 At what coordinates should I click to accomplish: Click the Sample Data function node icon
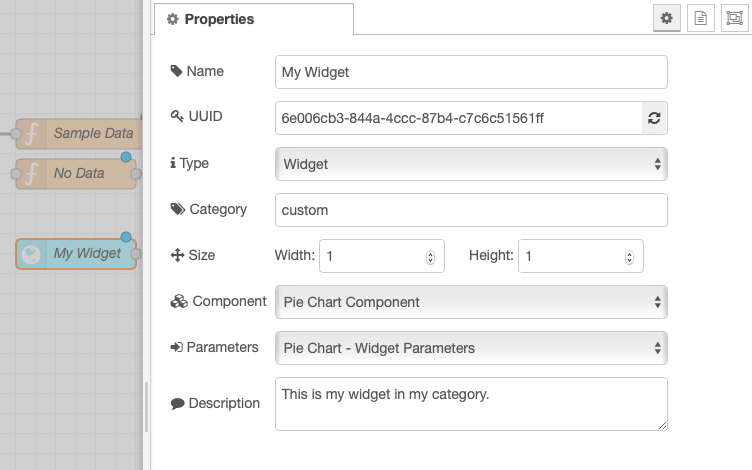[31, 134]
